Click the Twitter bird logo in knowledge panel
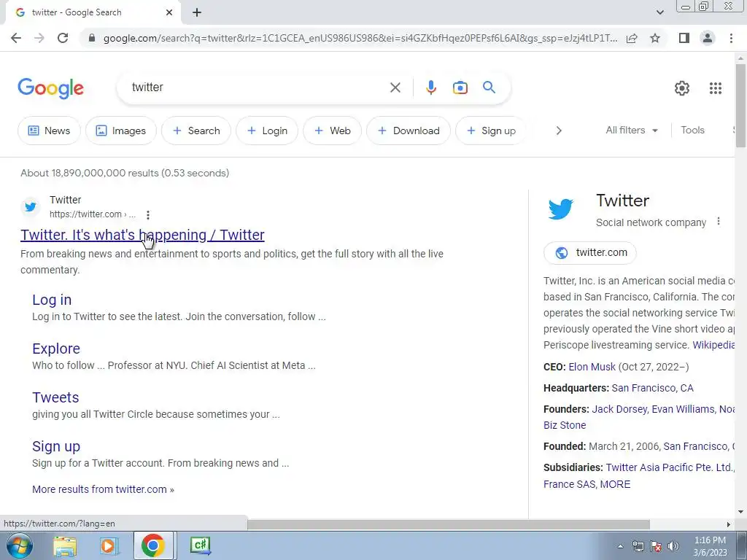 pyautogui.click(x=561, y=209)
